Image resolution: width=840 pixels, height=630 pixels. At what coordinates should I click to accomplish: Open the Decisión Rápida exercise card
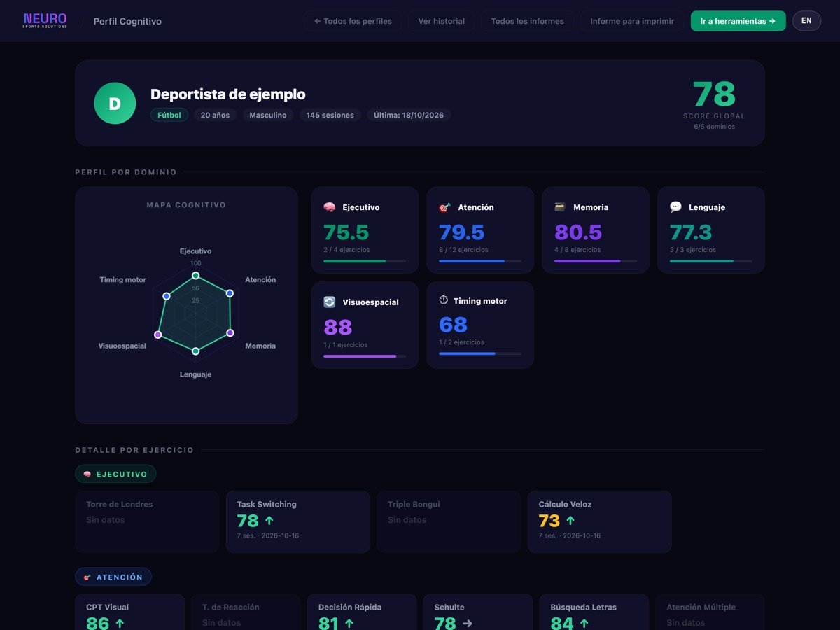(x=362, y=612)
